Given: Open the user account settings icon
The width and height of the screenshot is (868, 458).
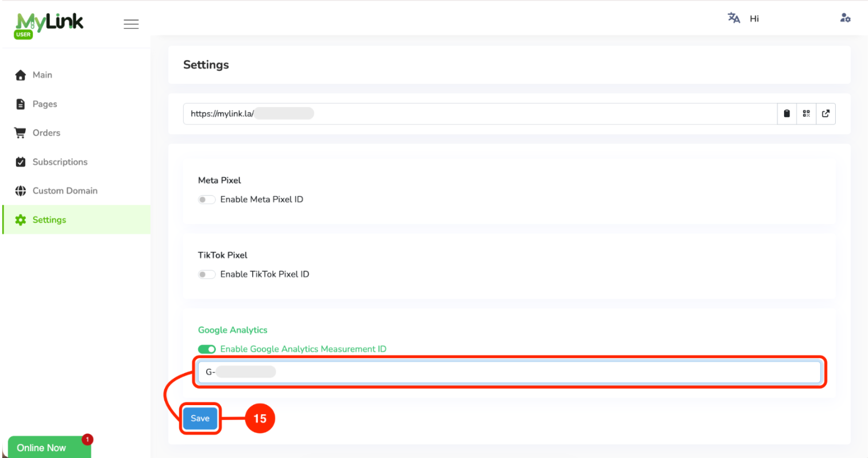Looking at the screenshot, I should tap(845, 18).
